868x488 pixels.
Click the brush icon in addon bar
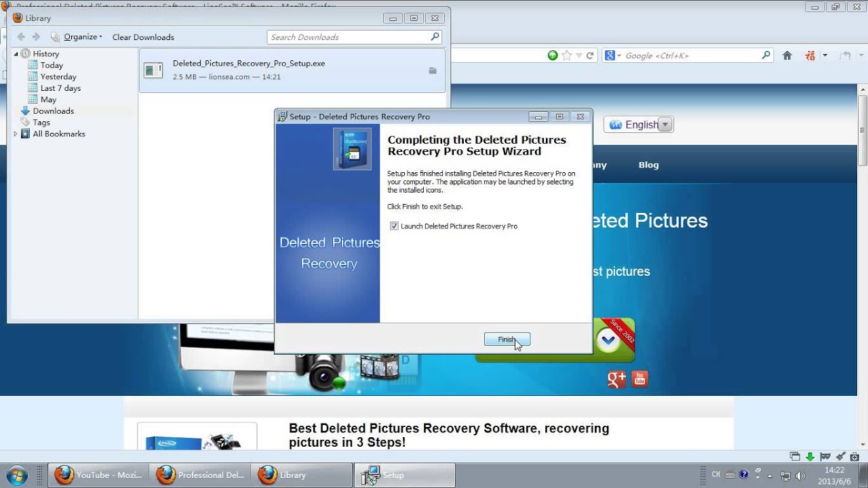[840, 457]
